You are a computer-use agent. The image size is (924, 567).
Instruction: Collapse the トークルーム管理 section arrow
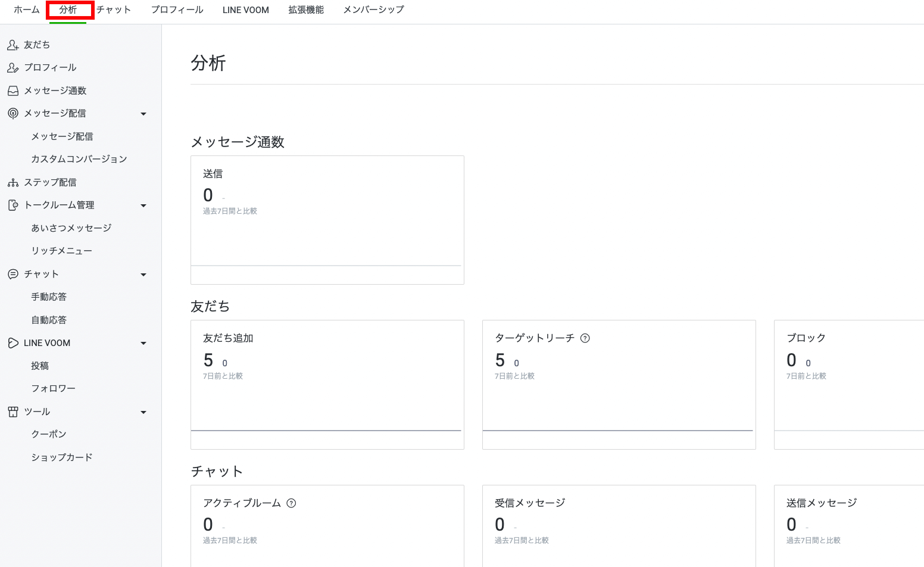tap(143, 205)
